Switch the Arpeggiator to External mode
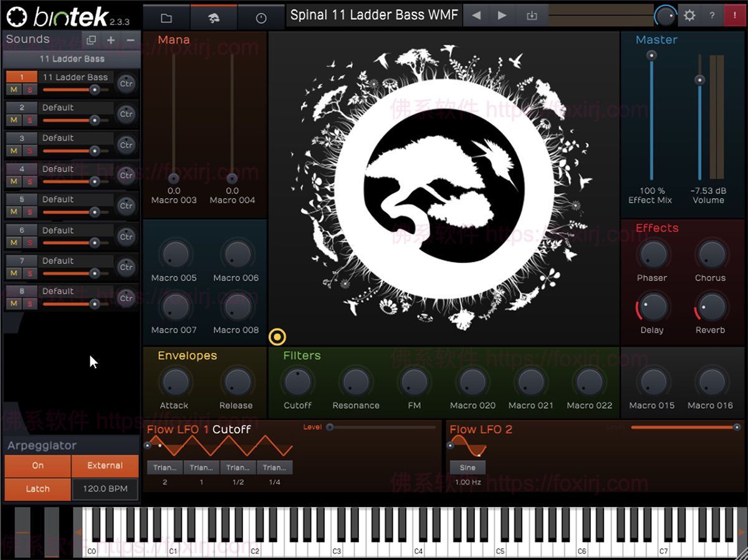This screenshot has height=560, width=748. tap(105, 465)
